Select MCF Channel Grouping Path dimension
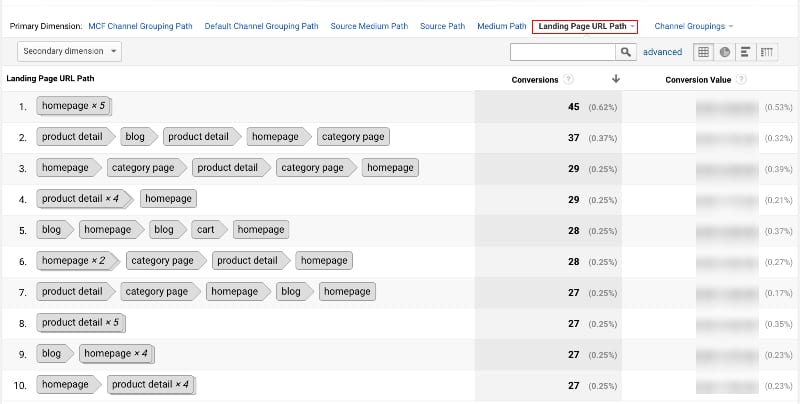Screen dimensions: 800x404 pyautogui.click(x=142, y=26)
